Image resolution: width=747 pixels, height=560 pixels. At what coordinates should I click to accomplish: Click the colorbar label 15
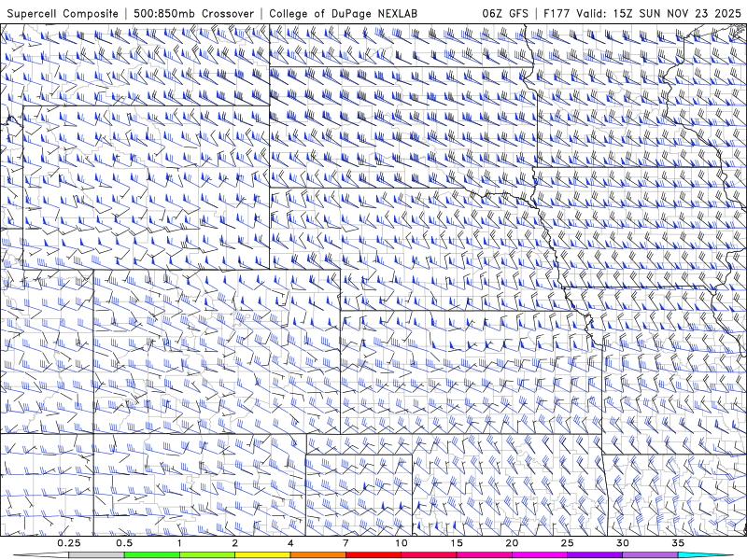point(457,543)
